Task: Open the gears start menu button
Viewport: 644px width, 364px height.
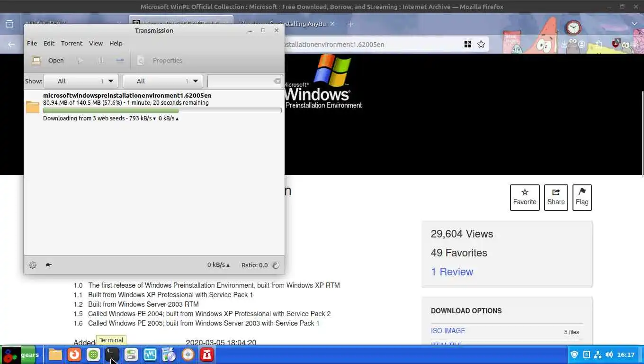Action: [x=20, y=355]
